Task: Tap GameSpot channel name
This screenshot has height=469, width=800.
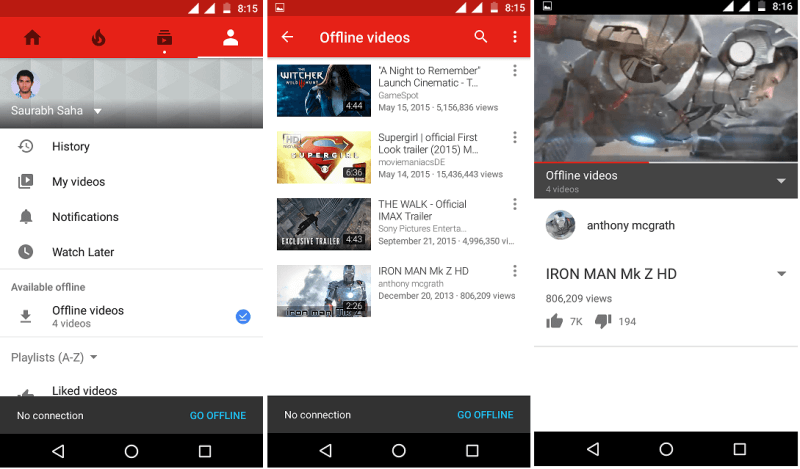Action: [x=398, y=95]
